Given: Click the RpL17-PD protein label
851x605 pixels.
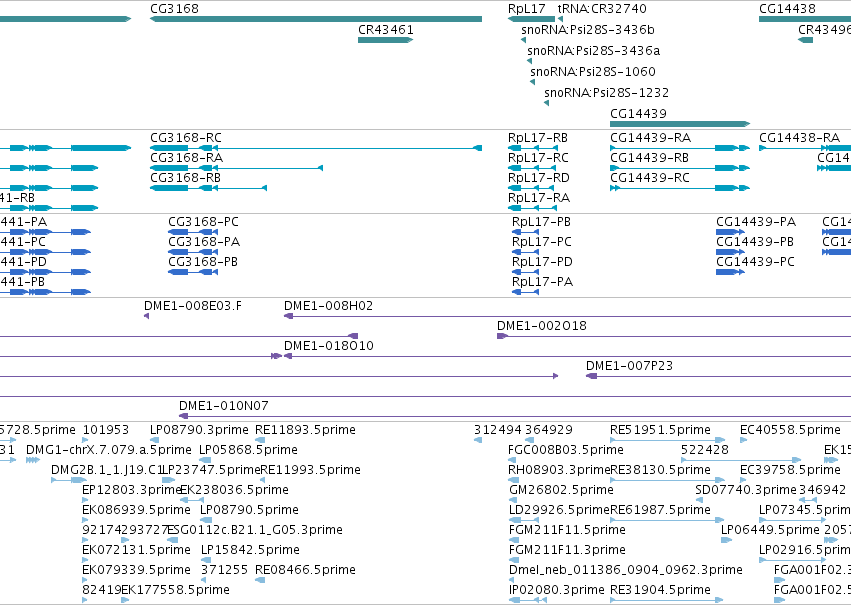Looking at the screenshot, I should point(543,262).
